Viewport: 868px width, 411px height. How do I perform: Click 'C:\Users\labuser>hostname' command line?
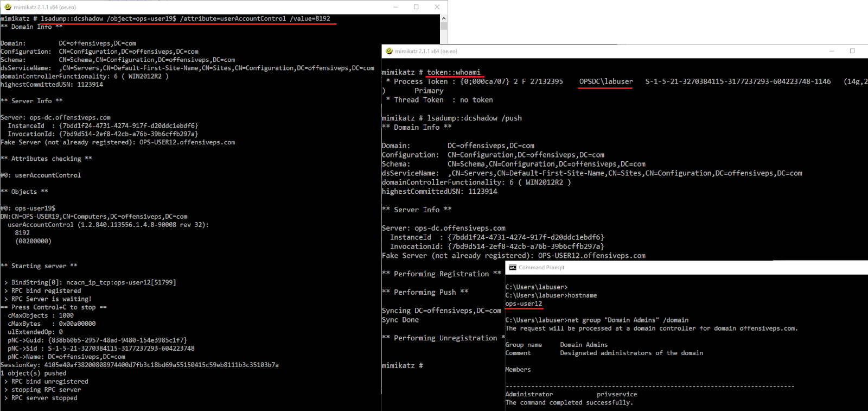[x=551, y=295]
